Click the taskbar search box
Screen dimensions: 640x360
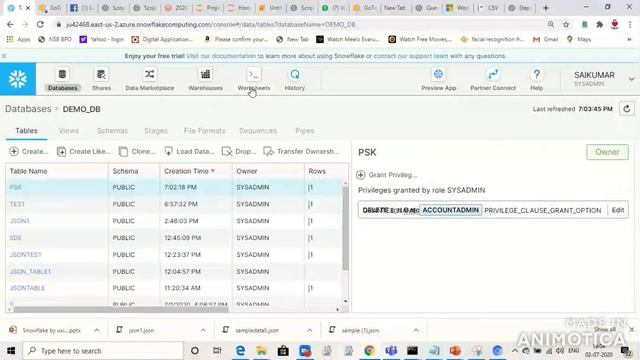point(103,351)
